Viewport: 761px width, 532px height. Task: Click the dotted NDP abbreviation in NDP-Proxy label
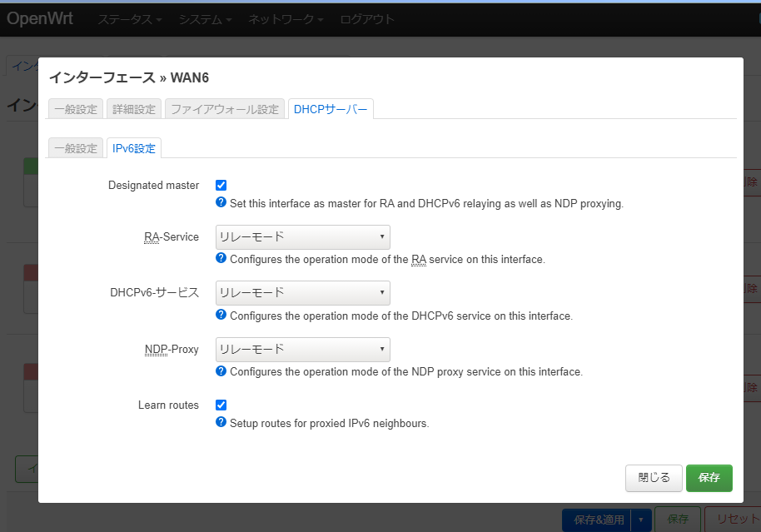click(157, 350)
